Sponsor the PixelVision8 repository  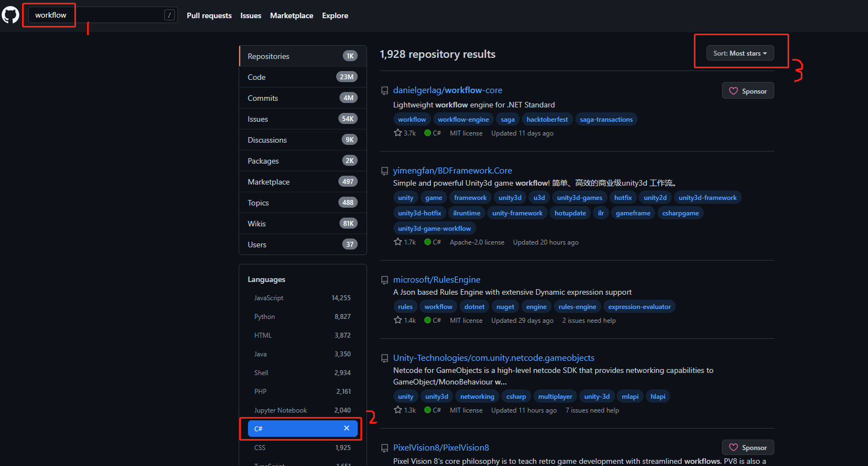tap(748, 447)
